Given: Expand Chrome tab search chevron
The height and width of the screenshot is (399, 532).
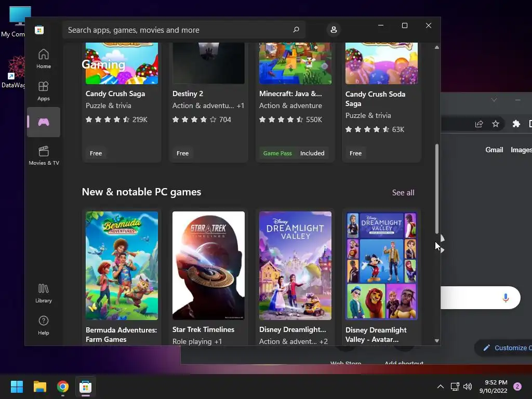Looking at the screenshot, I should 494,100.
